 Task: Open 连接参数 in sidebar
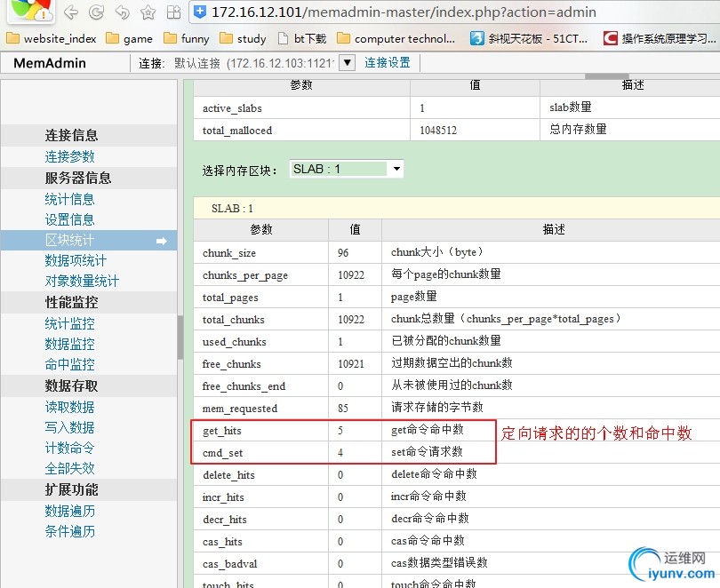click(70, 157)
